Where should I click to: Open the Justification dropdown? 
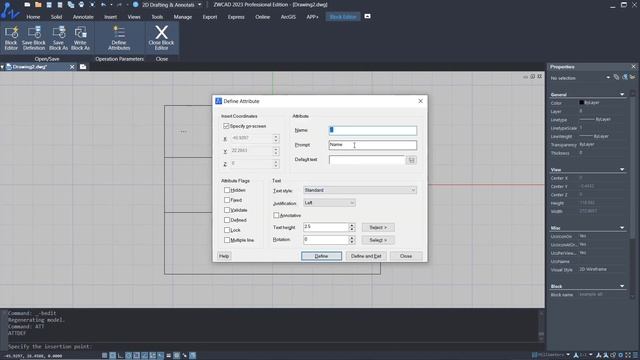click(x=329, y=203)
